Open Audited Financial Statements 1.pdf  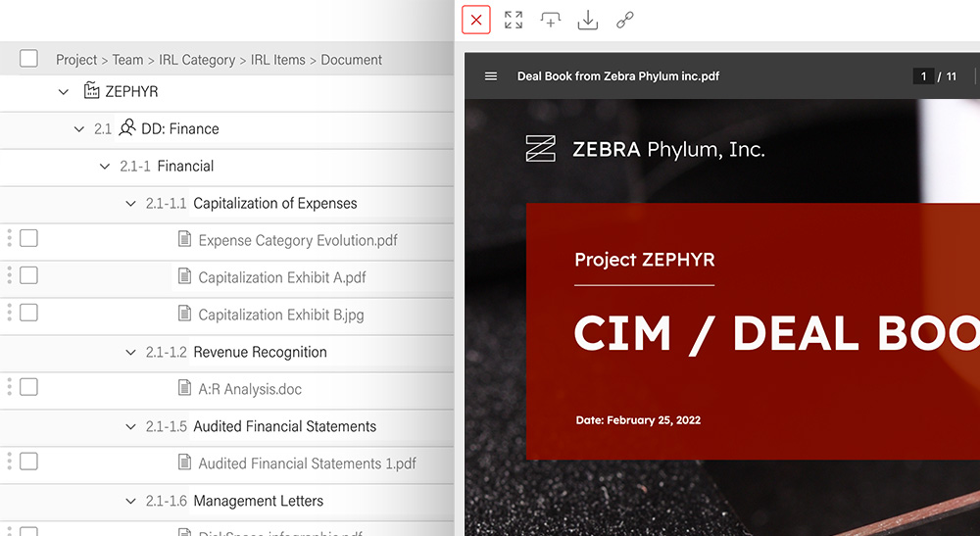[x=307, y=463]
